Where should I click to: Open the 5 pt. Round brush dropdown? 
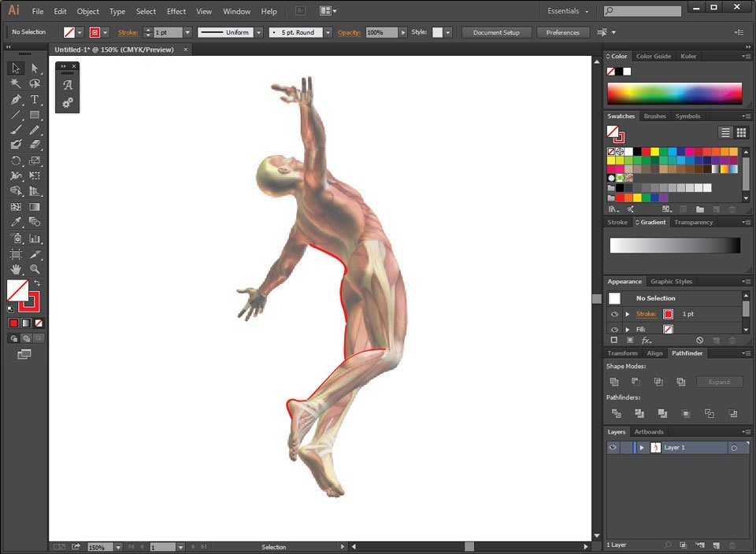point(328,32)
